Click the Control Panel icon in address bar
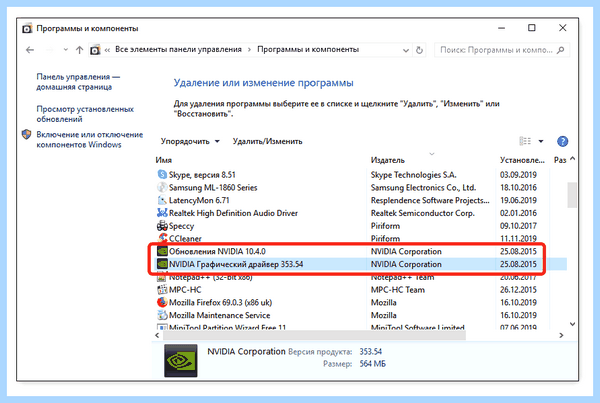Screen dimensions: 600x403 (95, 50)
